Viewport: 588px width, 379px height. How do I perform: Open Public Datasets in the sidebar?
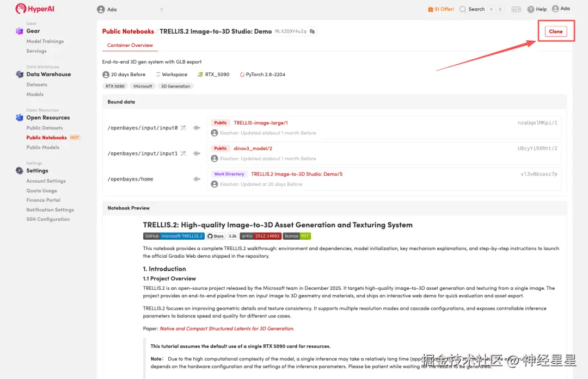coord(45,128)
